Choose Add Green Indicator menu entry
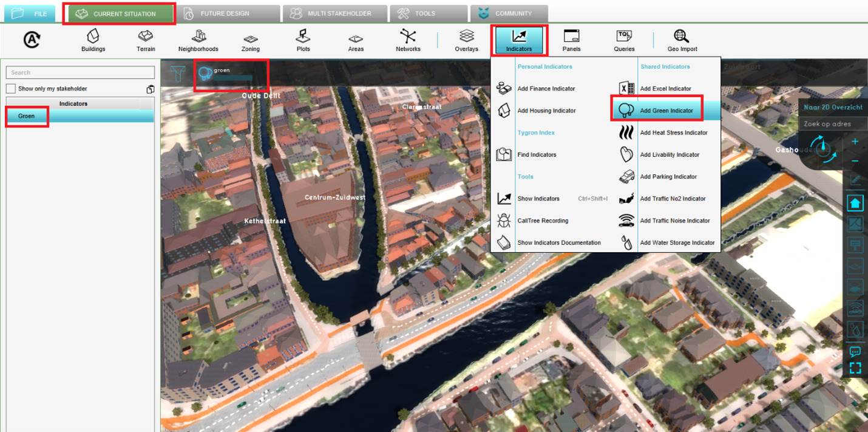 666,111
